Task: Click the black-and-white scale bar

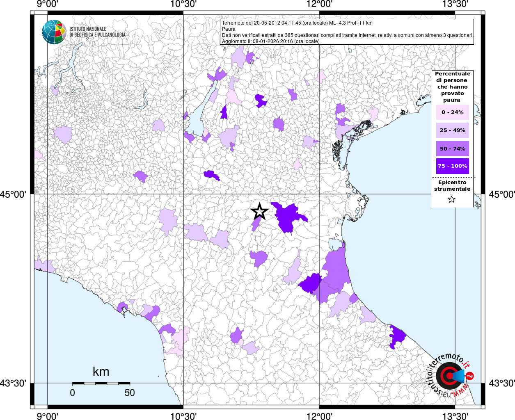Action: click(x=101, y=383)
